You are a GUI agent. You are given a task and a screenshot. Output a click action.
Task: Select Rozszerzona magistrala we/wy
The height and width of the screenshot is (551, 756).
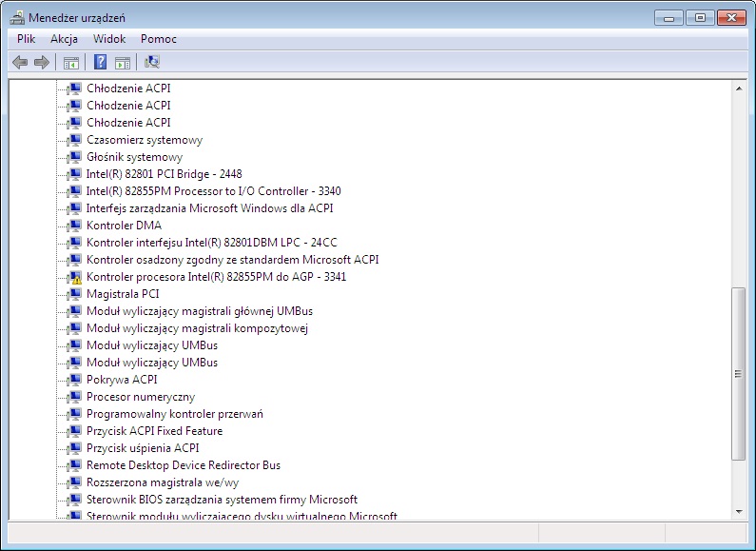coord(163,482)
